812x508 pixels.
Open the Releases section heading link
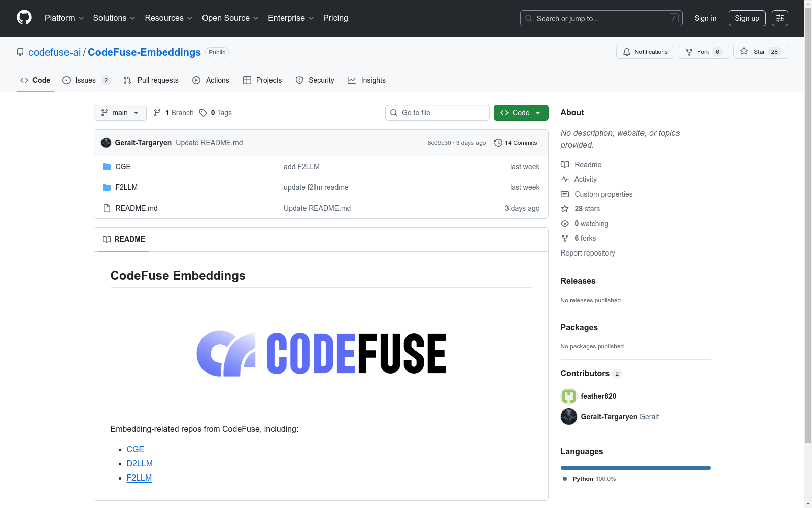(x=578, y=281)
